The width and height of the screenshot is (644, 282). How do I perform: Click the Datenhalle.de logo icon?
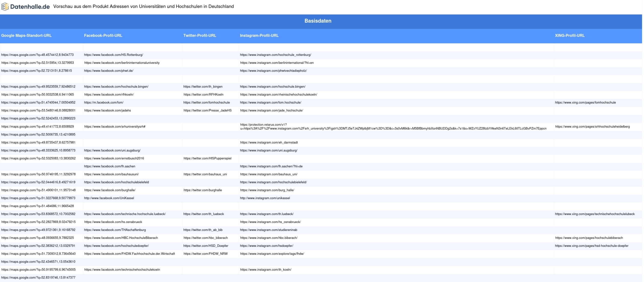coord(5,7)
